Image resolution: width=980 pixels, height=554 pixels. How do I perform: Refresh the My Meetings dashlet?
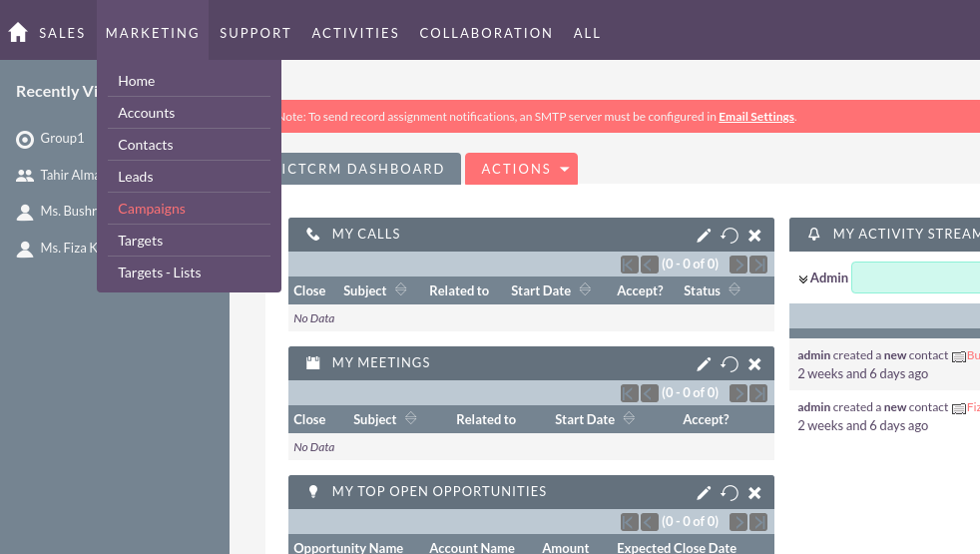(730, 364)
